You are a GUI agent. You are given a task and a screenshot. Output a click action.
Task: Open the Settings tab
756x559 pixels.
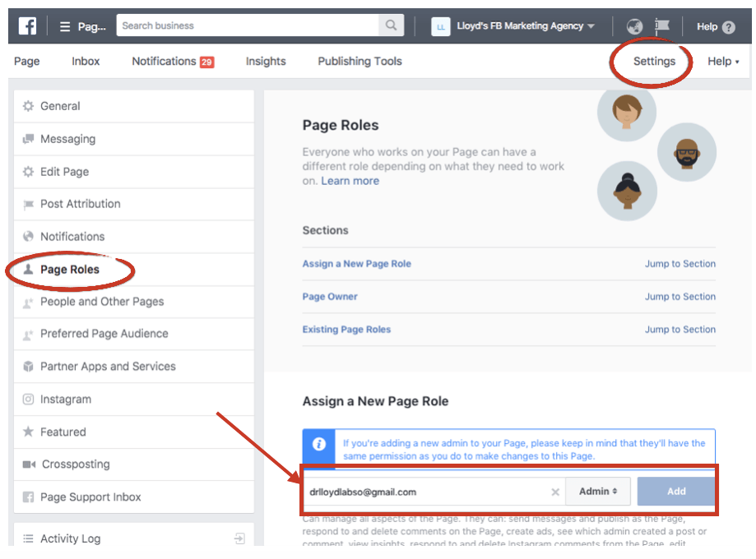coord(654,61)
